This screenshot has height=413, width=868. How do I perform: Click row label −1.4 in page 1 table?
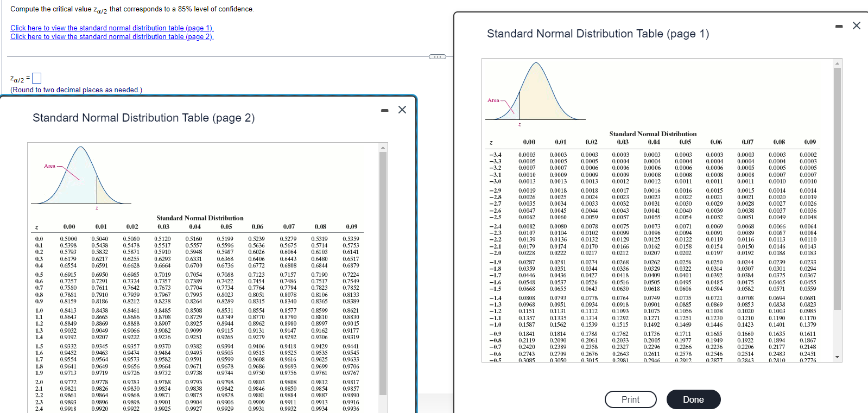[495, 298]
